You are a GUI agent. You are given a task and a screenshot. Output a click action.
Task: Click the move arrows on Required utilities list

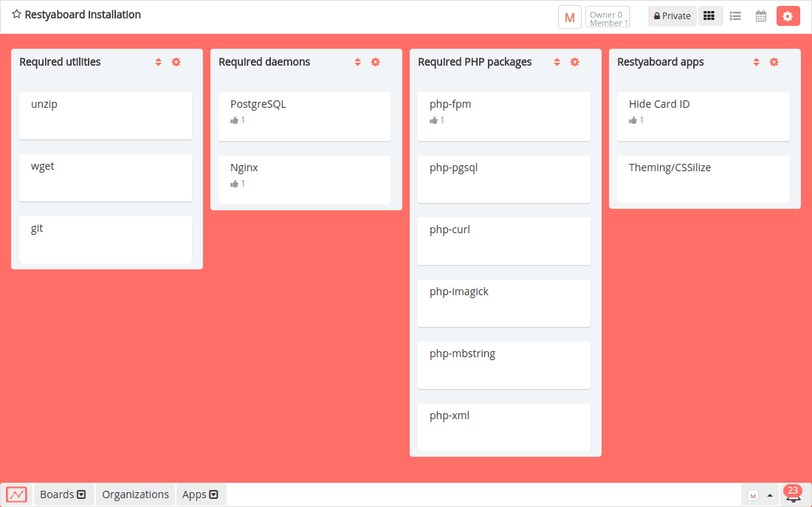point(159,62)
